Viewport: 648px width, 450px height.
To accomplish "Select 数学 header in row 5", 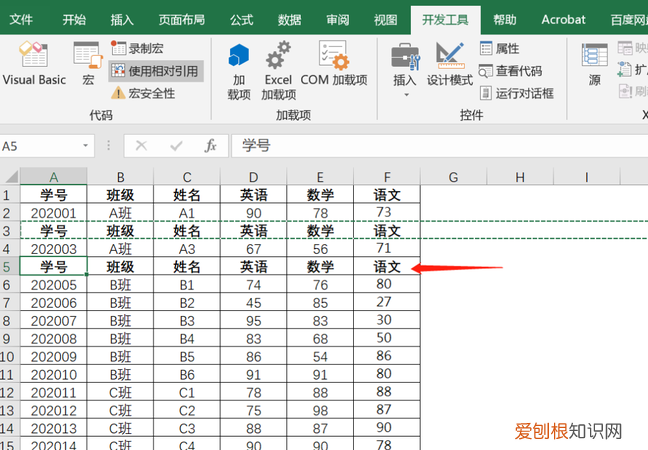I will pyautogui.click(x=320, y=267).
